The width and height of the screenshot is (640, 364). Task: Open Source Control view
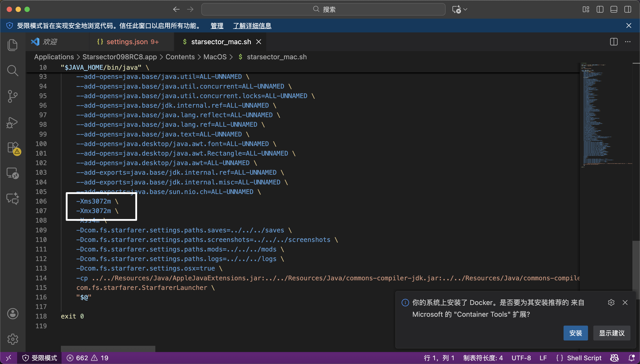tap(12, 96)
